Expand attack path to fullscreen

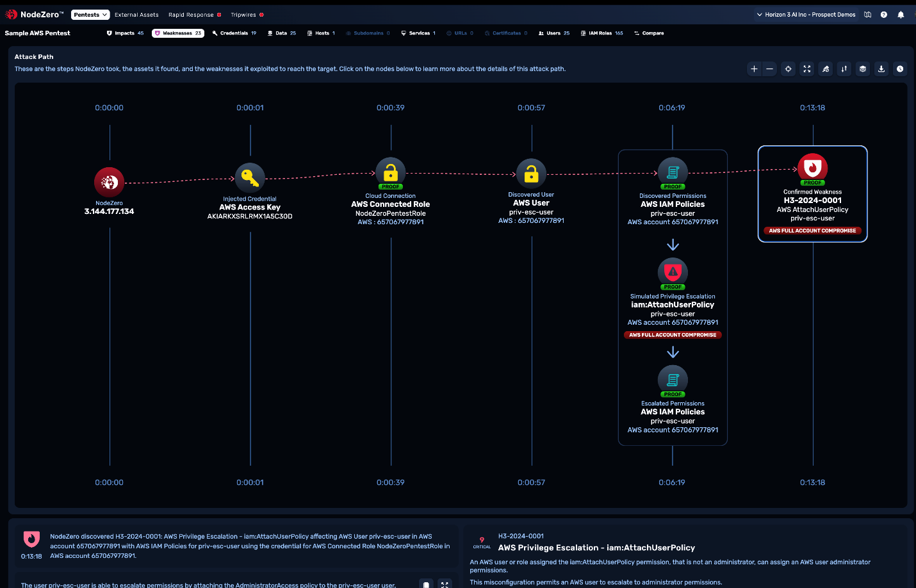[x=807, y=69]
